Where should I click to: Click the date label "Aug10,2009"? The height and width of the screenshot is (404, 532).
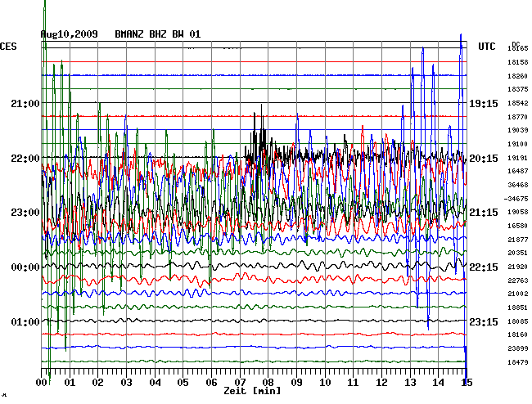[x=70, y=34]
